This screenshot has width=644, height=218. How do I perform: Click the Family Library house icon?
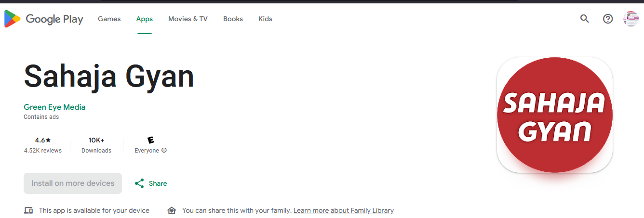[x=172, y=211]
